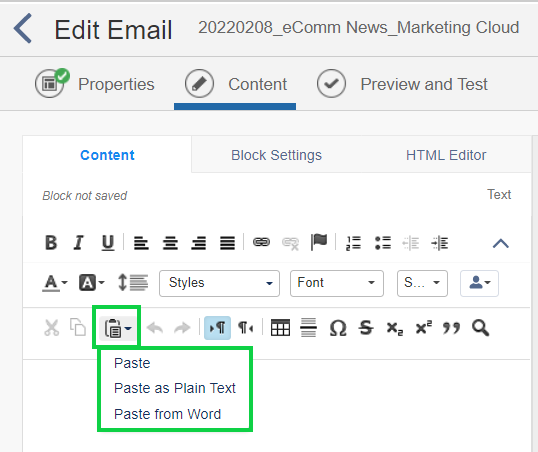Open the Styles dropdown
Image resolution: width=538 pixels, height=452 pixels.
click(219, 283)
